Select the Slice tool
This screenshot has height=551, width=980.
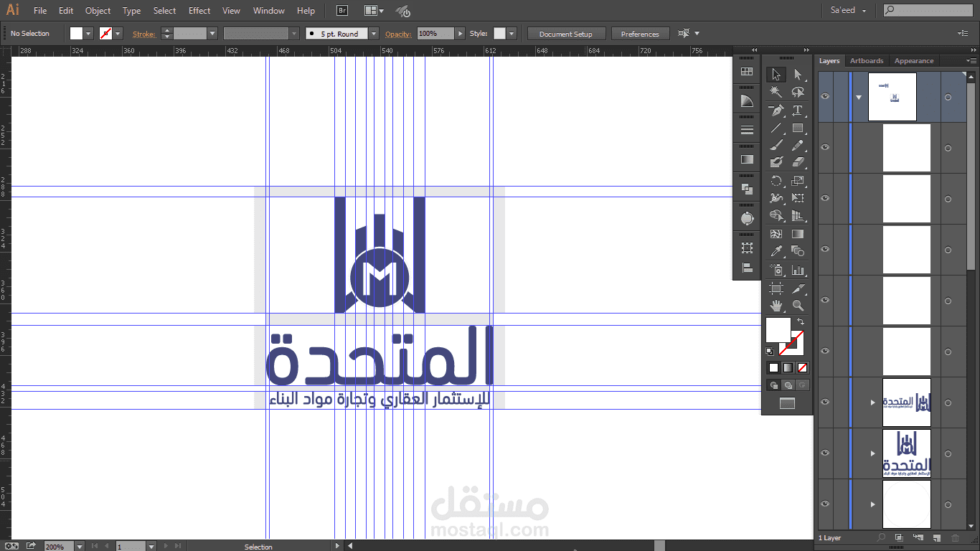click(798, 288)
